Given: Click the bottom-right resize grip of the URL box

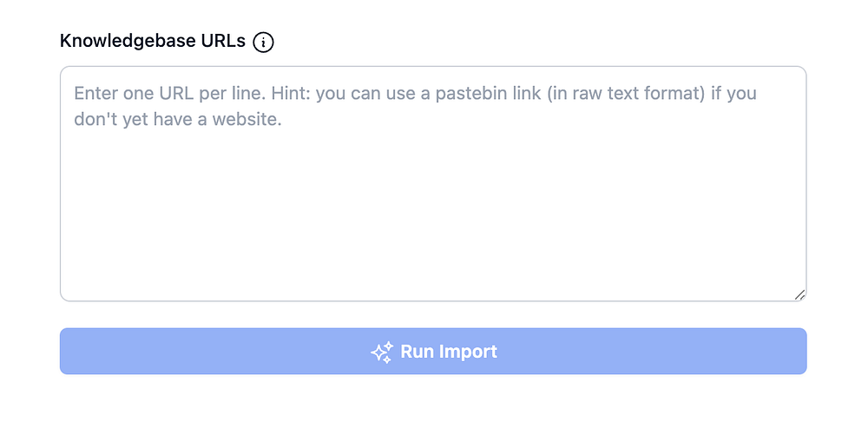Looking at the screenshot, I should coord(799,294).
